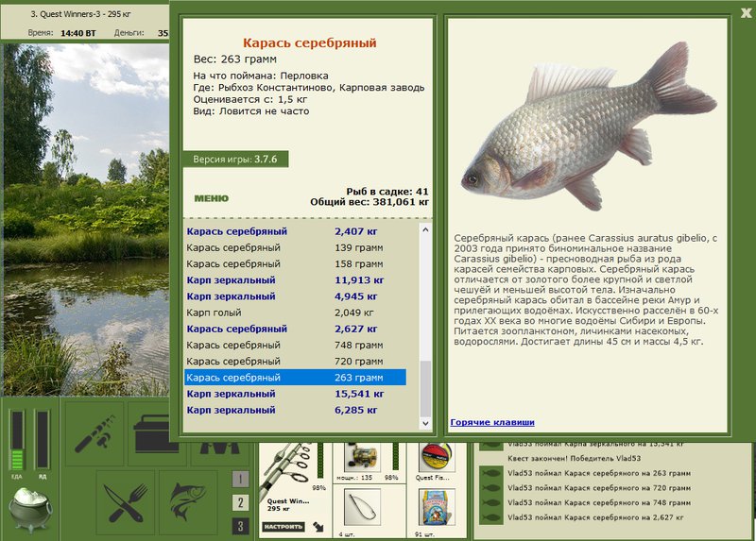The image size is (756, 541).
Task: Select Карась серебряный 158 грамм row
Action: point(295,264)
